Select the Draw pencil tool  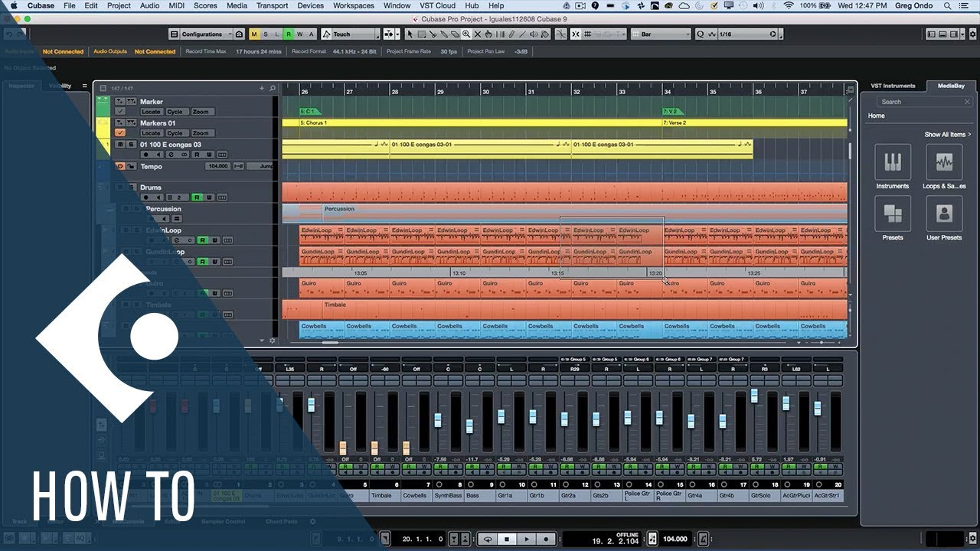point(511,34)
